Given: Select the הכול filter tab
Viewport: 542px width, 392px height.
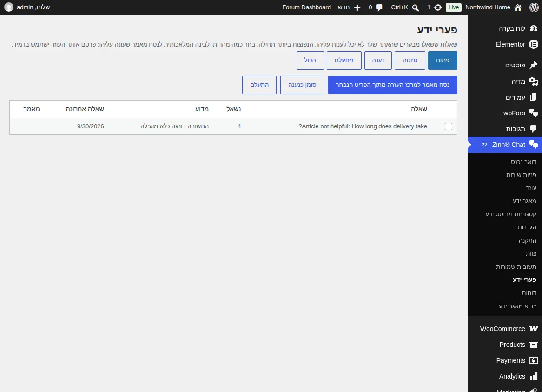Looking at the screenshot, I should pos(310,60).
